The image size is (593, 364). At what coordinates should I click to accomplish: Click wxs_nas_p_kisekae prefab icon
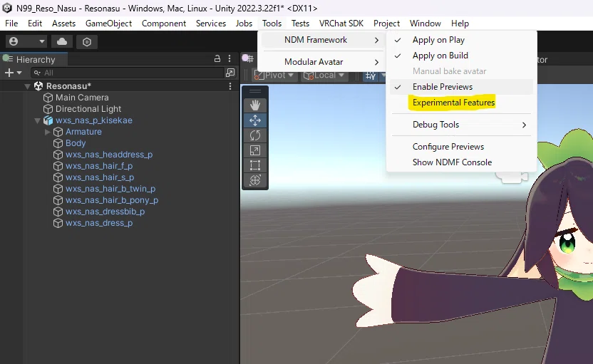[x=48, y=120]
